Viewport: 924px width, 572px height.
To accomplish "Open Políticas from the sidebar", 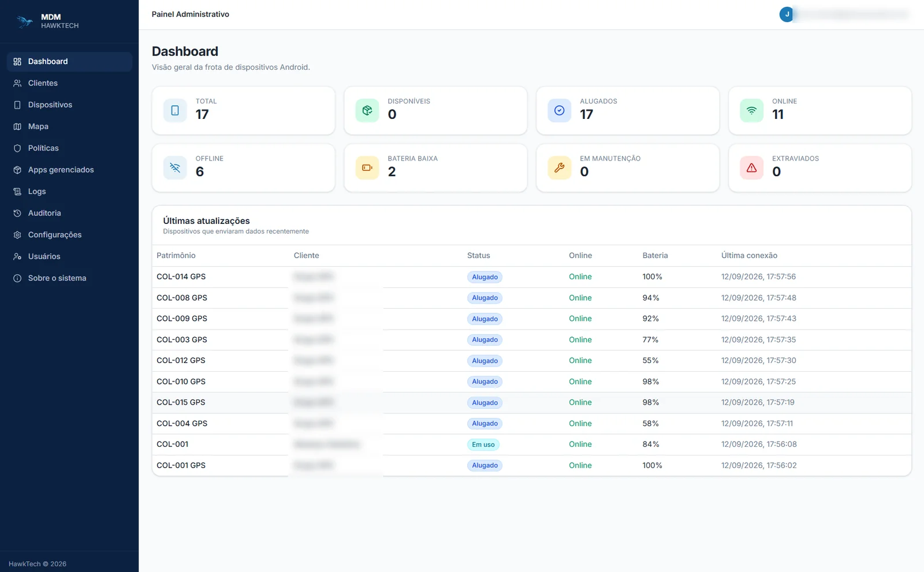I will (69, 148).
